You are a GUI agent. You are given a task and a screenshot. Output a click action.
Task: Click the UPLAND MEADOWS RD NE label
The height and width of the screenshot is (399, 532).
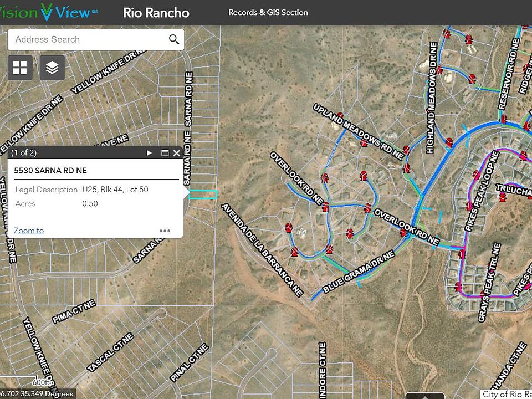pos(358,132)
